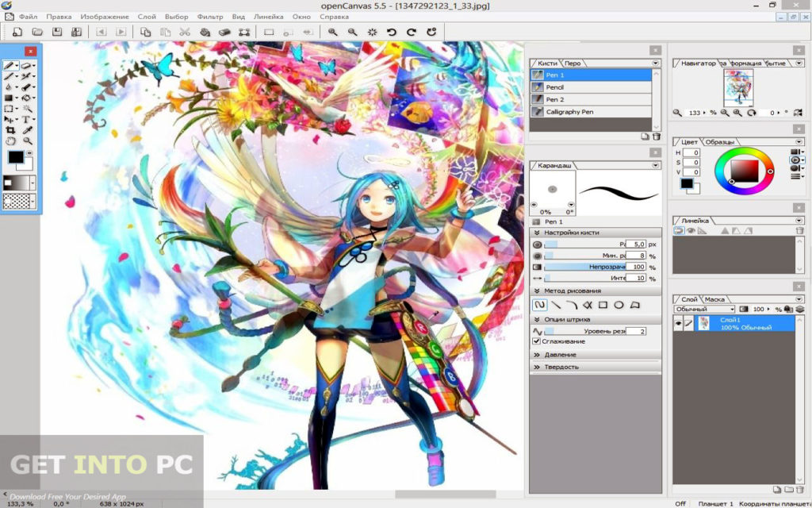Select the Gradient fill tool in toolbox
The height and width of the screenshot is (508, 812).
(x=8, y=98)
